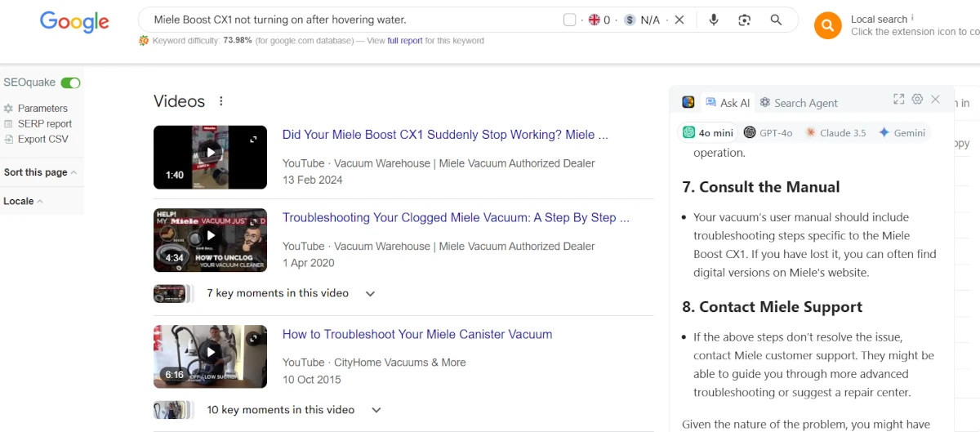Click into the Google search input field

(x=351, y=20)
